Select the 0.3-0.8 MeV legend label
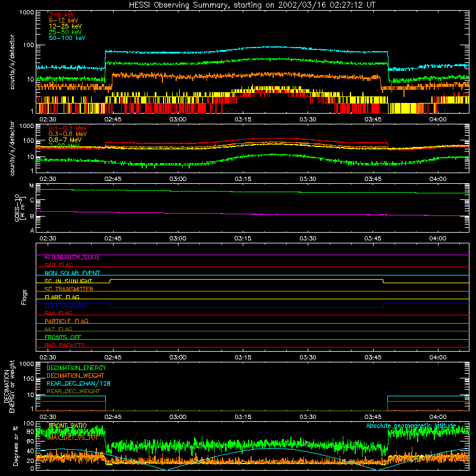 click(x=68, y=134)
